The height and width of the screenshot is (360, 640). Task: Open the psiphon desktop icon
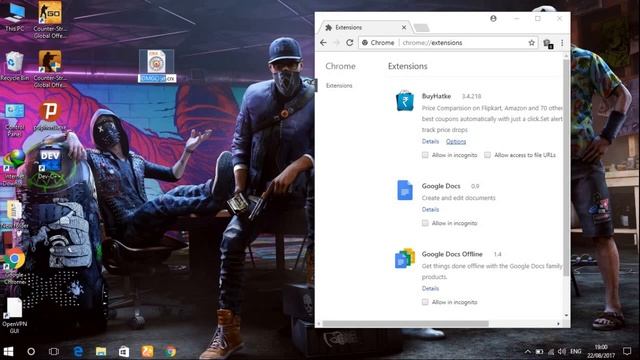pos(50,116)
